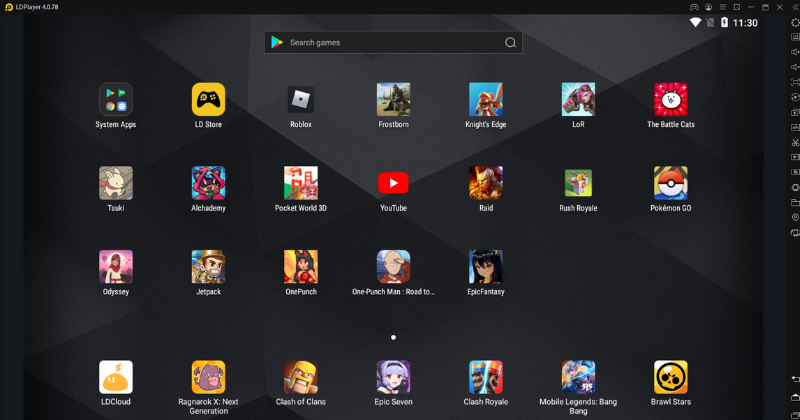800x420 pixels.
Task: Take a screenshot with the scissors icon
Action: coord(795,142)
